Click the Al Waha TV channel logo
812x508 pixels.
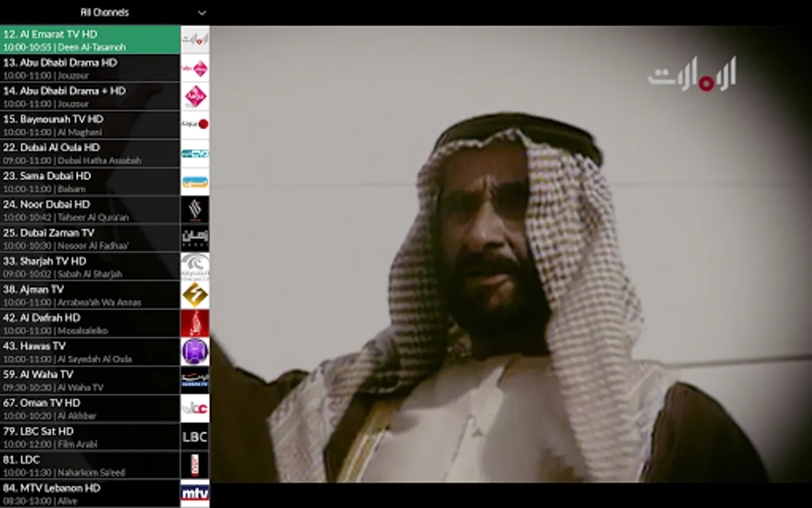pyautogui.click(x=195, y=380)
